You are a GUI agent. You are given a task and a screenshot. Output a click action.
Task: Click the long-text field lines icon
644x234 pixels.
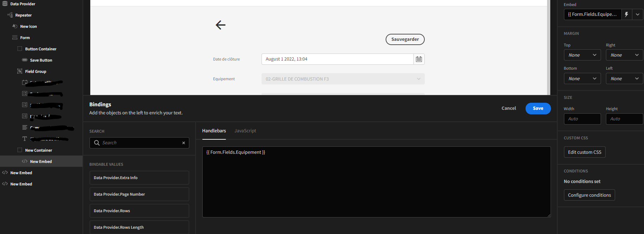click(x=25, y=127)
